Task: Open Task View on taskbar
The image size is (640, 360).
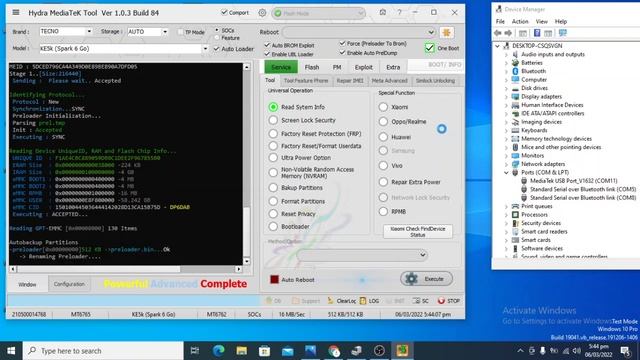Action: click(x=195, y=351)
